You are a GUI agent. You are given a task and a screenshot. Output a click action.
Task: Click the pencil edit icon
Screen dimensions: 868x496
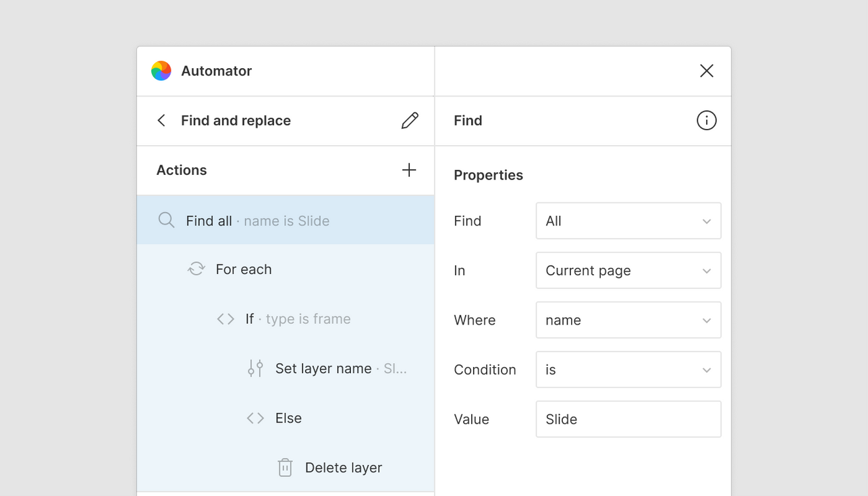pyautogui.click(x=410, y=121)
